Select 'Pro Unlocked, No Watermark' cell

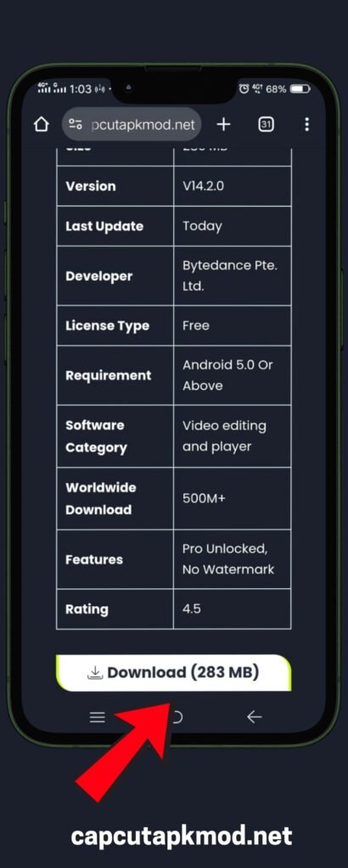click(x=233, y=559)
